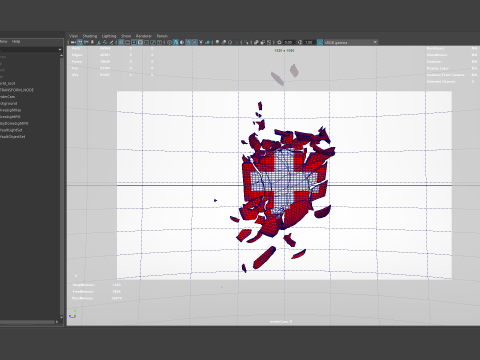Click the Select Camera icon
The height and width of the screenshot is (360, 480).
(73, 42)
